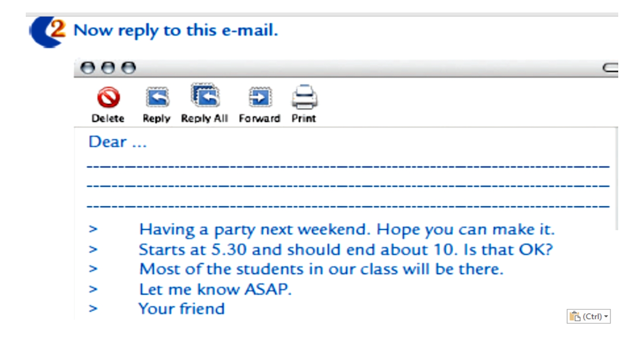Click the red Delete icon
Viewport: 644px width, 362px height.
pyautogui.click(x=108, y=97)
